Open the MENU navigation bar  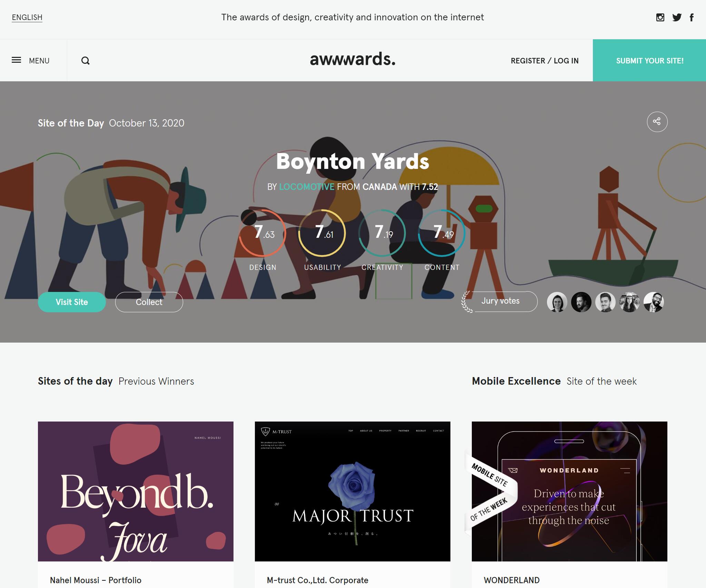[30, 60]
